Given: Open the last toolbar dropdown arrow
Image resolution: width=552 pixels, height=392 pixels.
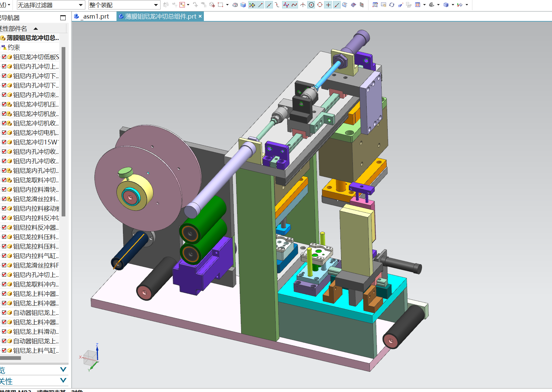Looking at the screenshot, I should [x=467, y=5].
